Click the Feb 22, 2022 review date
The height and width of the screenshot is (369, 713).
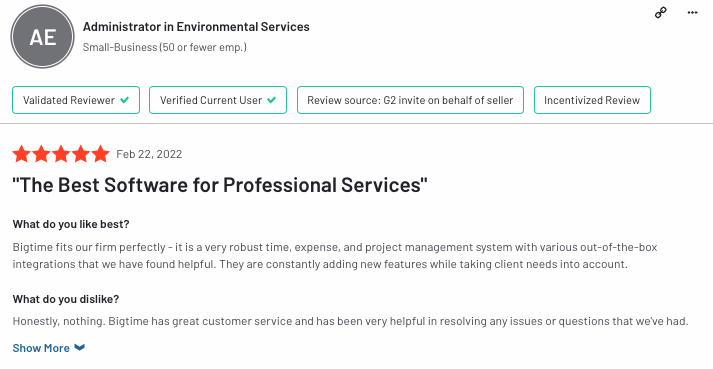click(149, 154)
